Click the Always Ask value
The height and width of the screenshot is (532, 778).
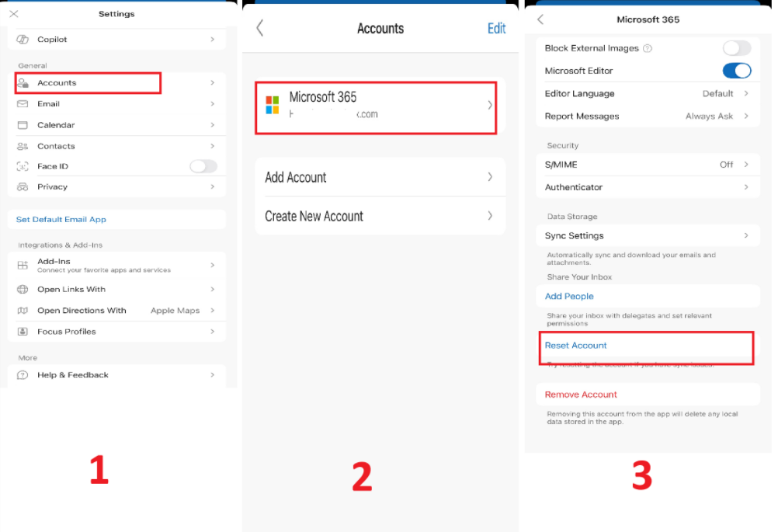[709, 116]
